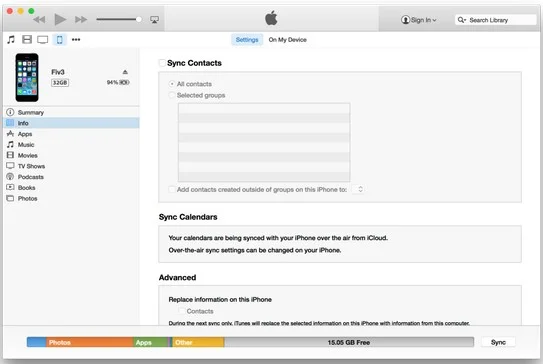The height and width of the screenshot is (364, 543).
Task: Click the rewind previous track button
Action: point(39,20)
